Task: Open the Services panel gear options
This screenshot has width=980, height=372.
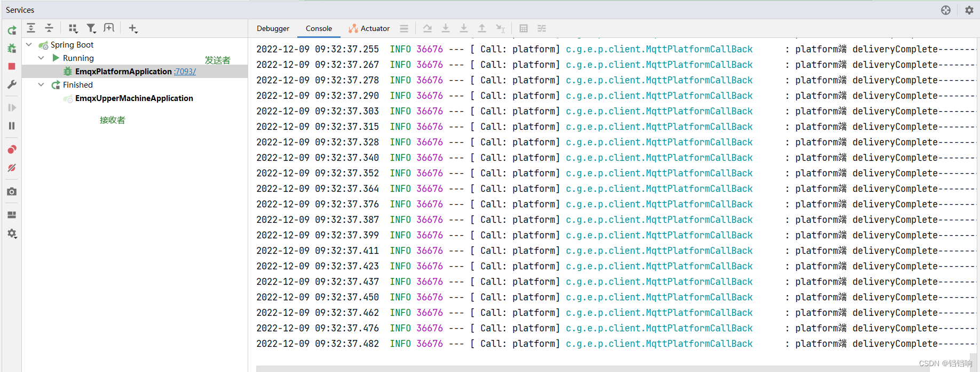Action: point(969,10)
